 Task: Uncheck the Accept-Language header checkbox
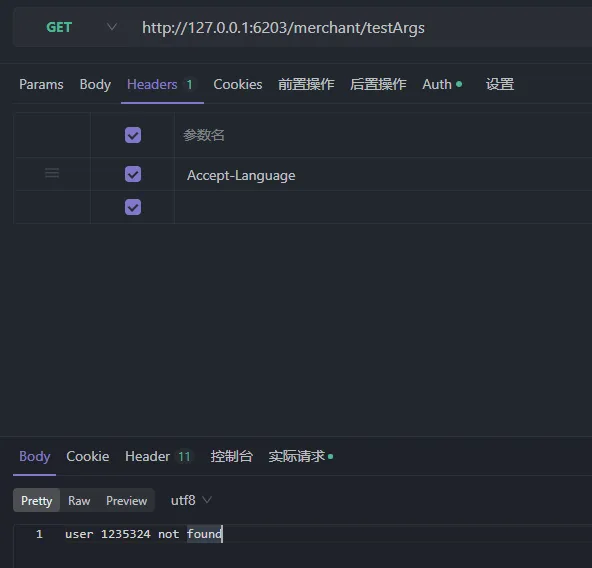pyautogui.click(x=133, y=174)
